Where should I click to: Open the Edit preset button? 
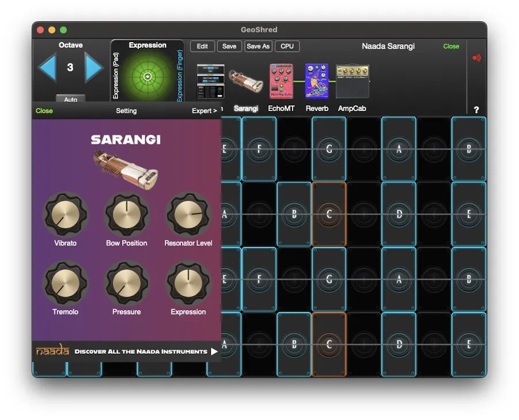pyautogui.click(x=202, y=46)
